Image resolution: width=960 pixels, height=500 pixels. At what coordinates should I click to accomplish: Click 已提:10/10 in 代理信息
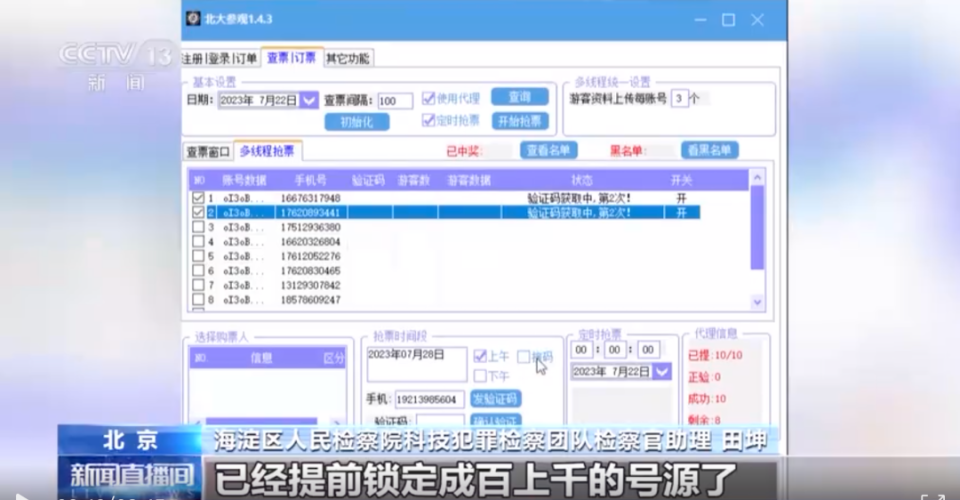coord(715,355)
